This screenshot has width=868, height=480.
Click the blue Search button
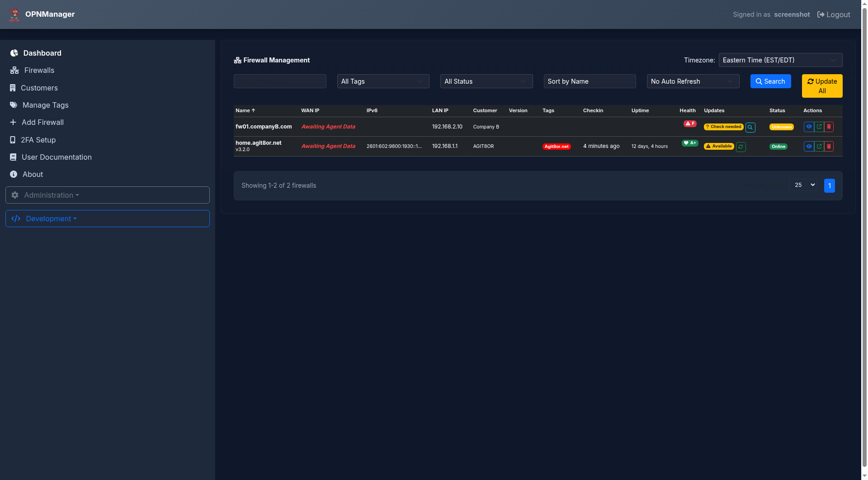click(770, 81)
